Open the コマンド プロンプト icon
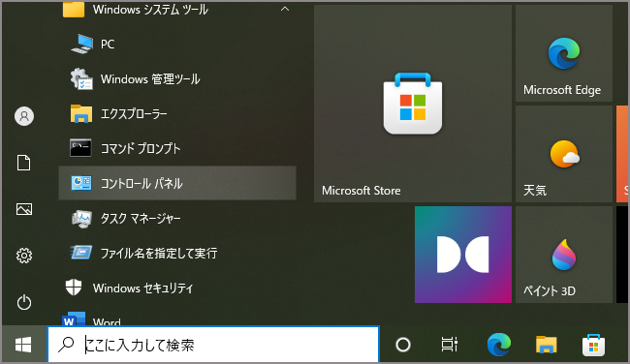The height and width of the screenshot is (364, 630). [x=80, y=148]
